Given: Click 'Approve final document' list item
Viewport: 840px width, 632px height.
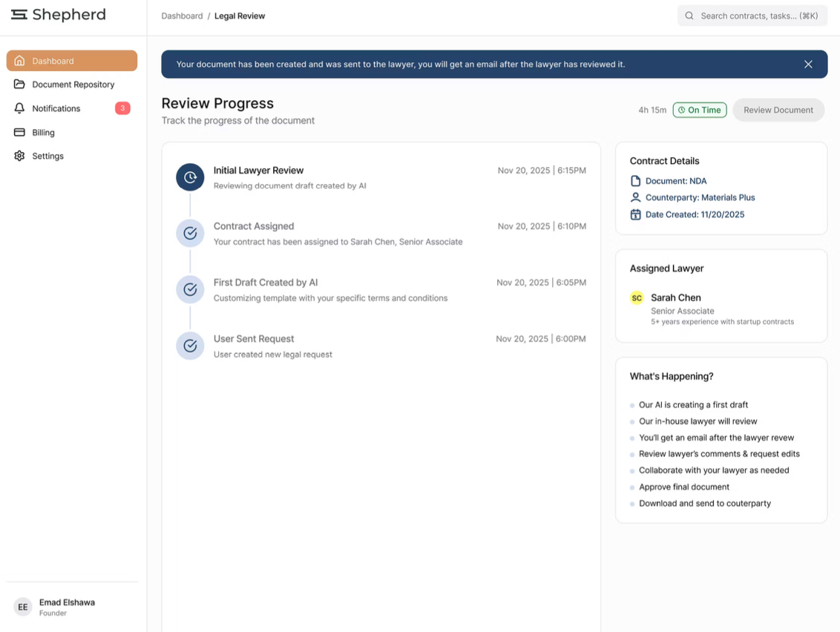Looking at the screenshot, I should tap(684, 487).
